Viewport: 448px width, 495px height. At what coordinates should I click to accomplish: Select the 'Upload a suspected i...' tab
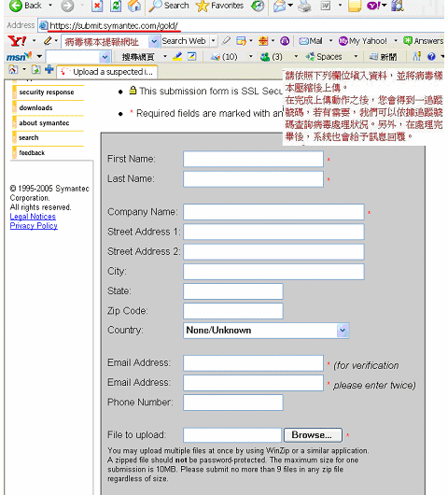point(107,72)
